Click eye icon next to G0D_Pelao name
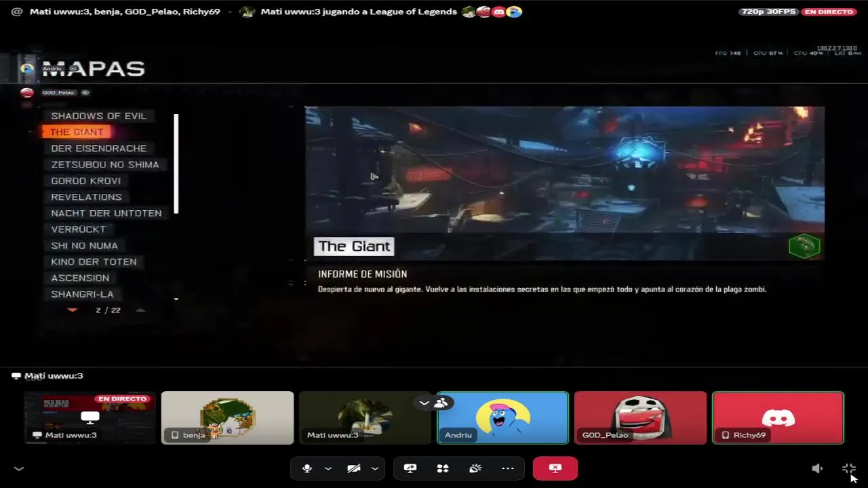 click(85, 93)
